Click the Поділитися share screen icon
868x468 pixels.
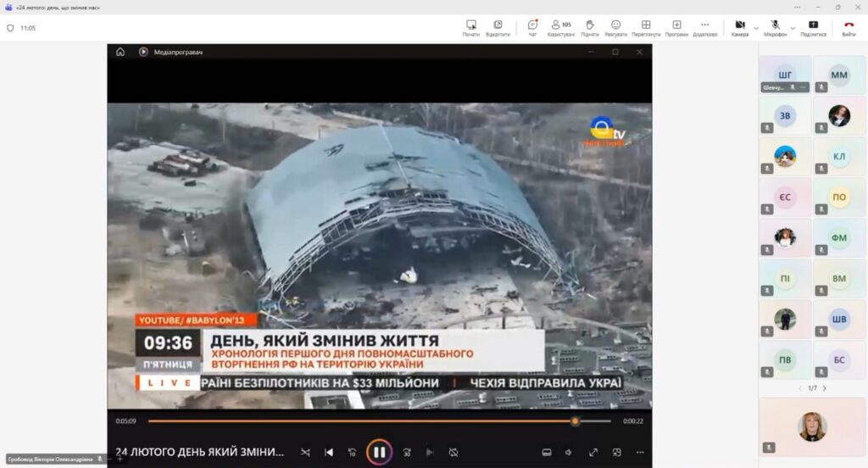813,27
